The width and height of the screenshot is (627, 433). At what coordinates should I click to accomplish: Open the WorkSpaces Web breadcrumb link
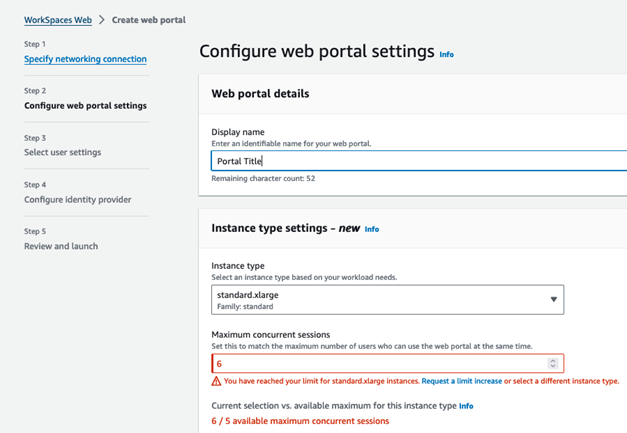pos(58,20)
